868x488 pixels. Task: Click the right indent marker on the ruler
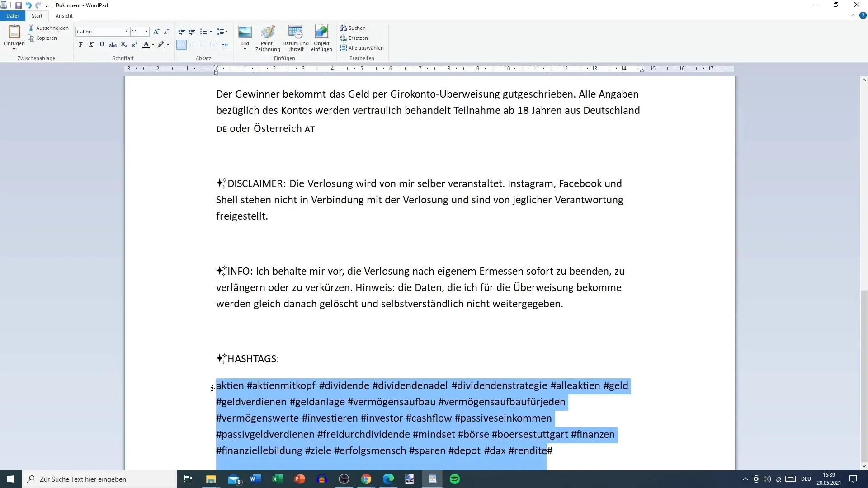(642, 70)
